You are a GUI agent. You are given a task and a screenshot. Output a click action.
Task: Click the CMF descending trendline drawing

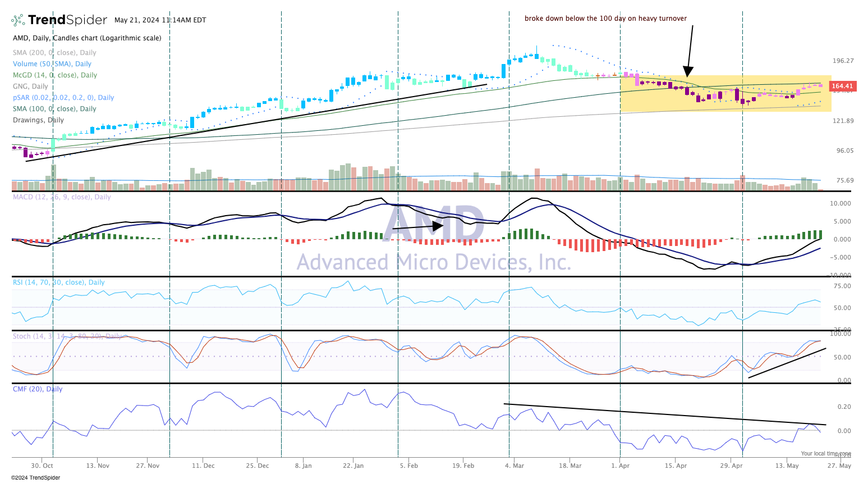[x=665, y=414]
